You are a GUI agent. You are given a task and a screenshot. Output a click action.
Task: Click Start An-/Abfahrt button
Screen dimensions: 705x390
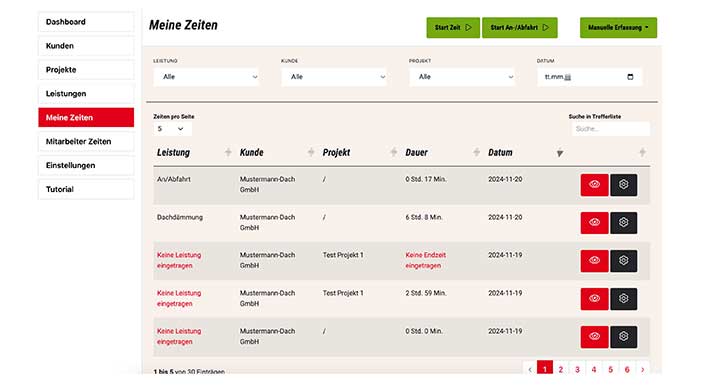pos(520,27)
